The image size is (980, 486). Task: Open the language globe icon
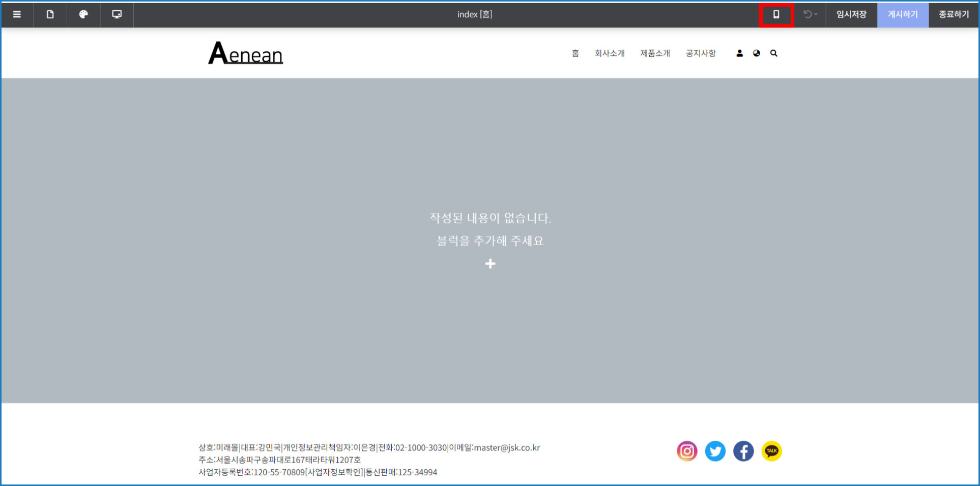[x=757, y=53]
